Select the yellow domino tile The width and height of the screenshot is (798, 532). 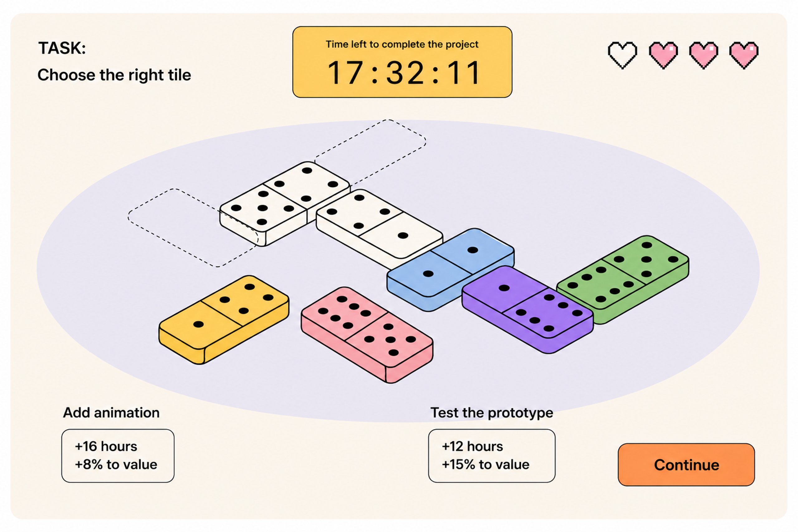click(x=224, y=319)
